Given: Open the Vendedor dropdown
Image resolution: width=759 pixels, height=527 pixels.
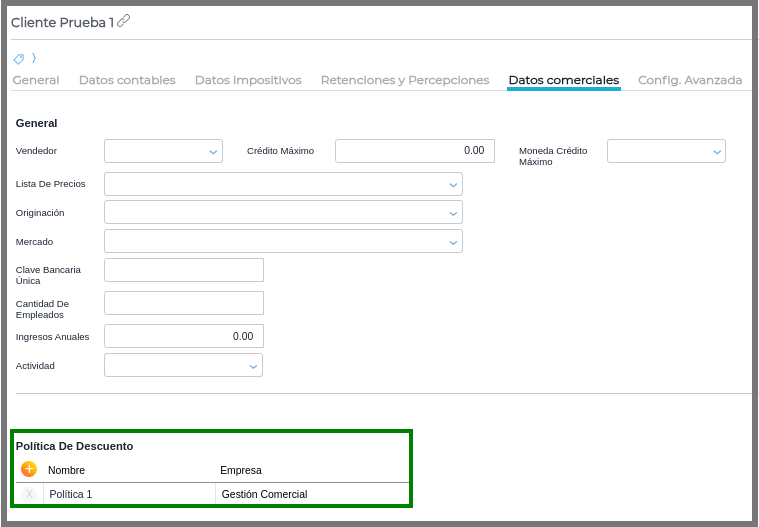Looking at the screenshot, I should (163, 151).
